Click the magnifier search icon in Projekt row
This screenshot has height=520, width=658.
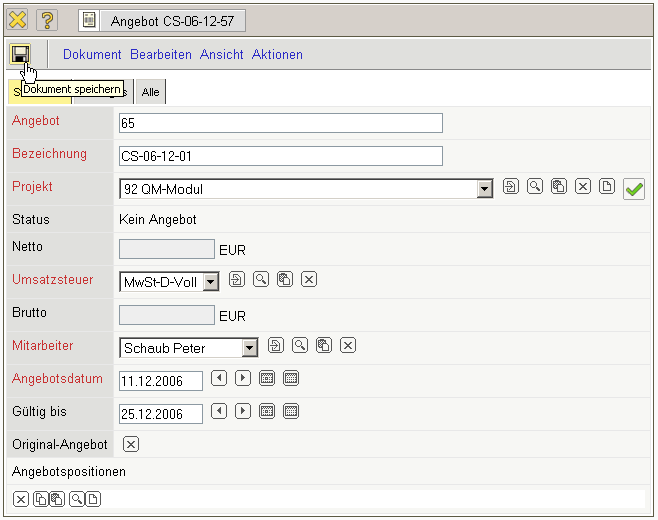(535, 187)
